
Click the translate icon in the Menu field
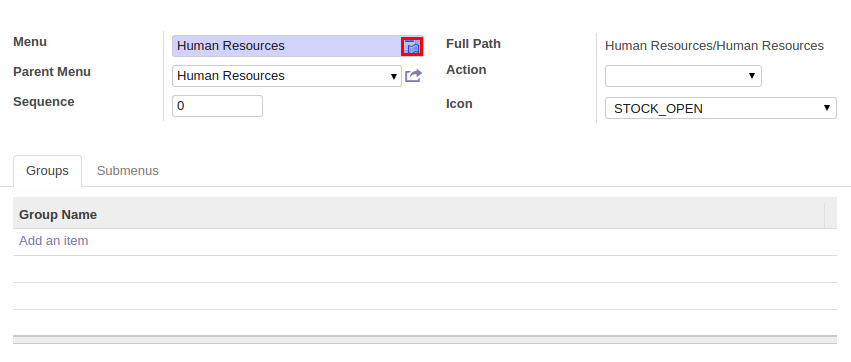point(412,47)
